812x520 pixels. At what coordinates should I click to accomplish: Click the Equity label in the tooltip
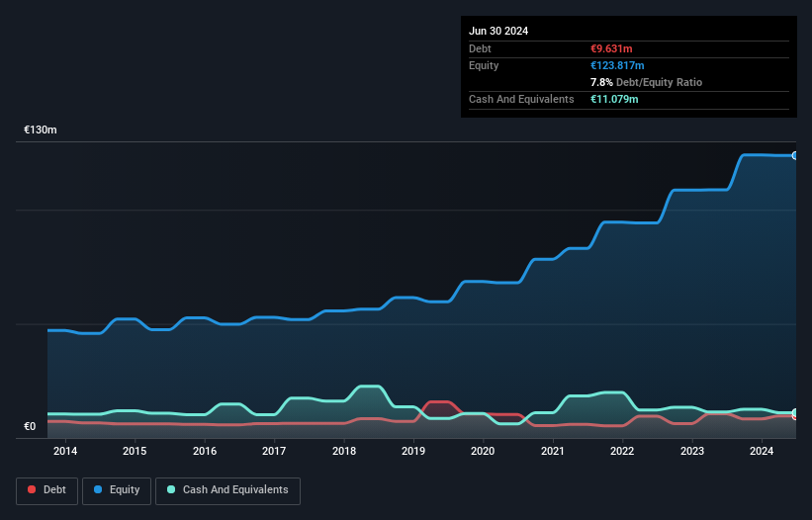coord(484,65)
